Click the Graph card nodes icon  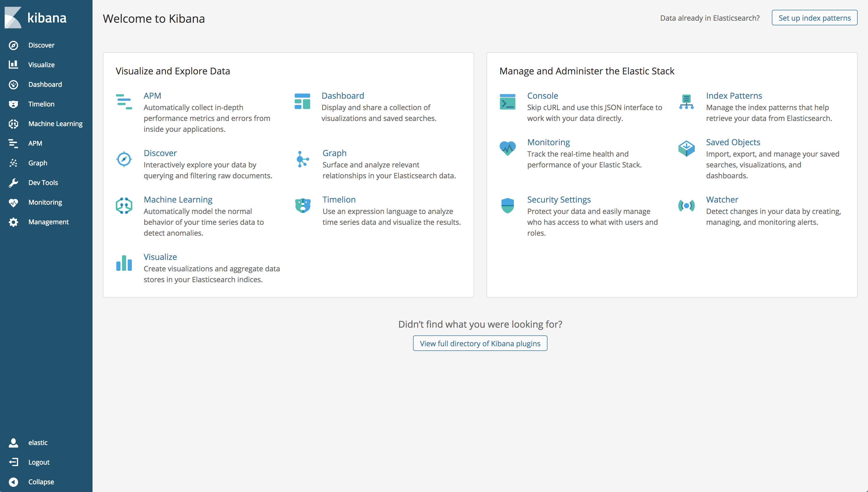[302, 159]
